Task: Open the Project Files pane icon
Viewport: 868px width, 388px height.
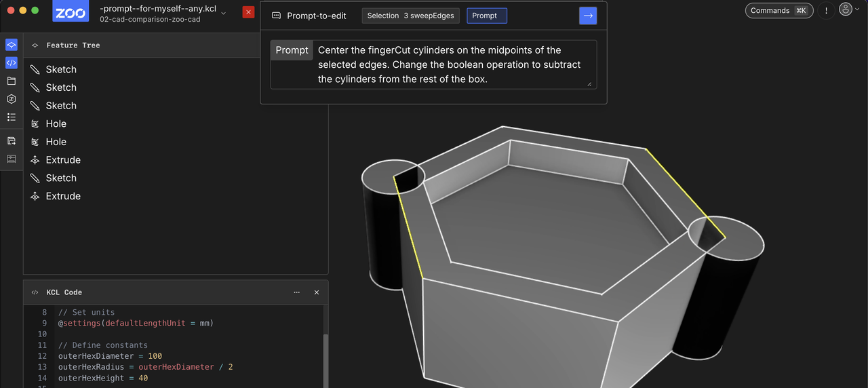Action: [x=11, y=81]
